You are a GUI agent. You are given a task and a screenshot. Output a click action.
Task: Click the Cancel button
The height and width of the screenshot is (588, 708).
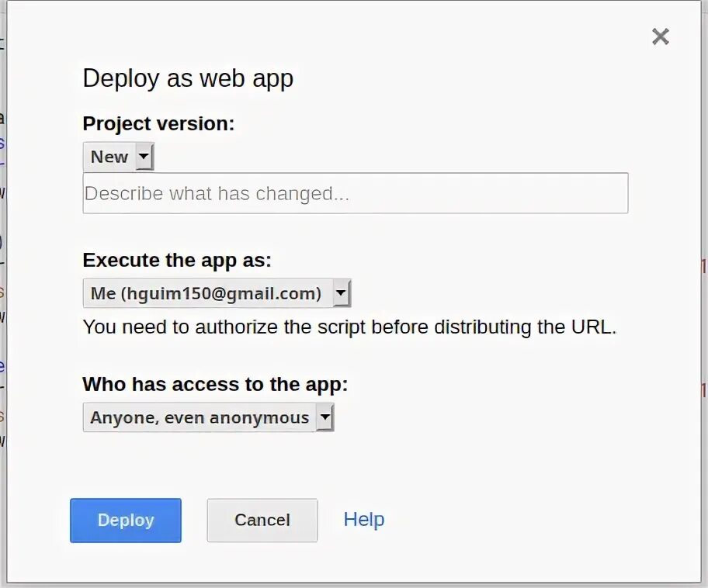262,521
